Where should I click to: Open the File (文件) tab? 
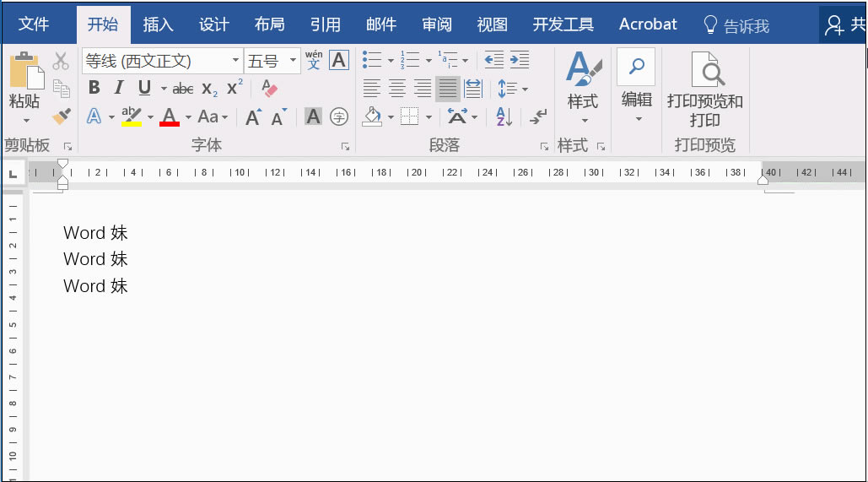pos(34,24)
